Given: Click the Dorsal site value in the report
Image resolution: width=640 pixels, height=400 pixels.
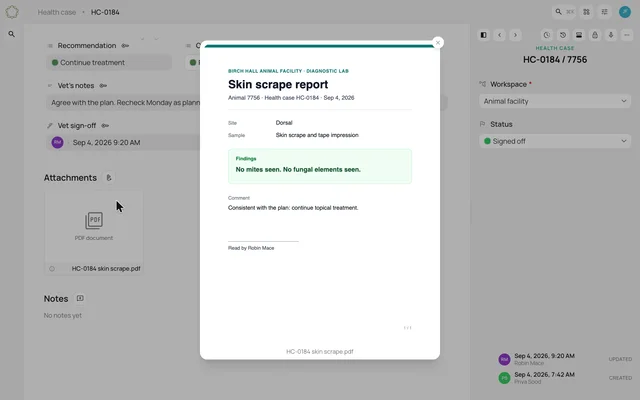Looking at the screenshot, I should [x=284, y=122].
